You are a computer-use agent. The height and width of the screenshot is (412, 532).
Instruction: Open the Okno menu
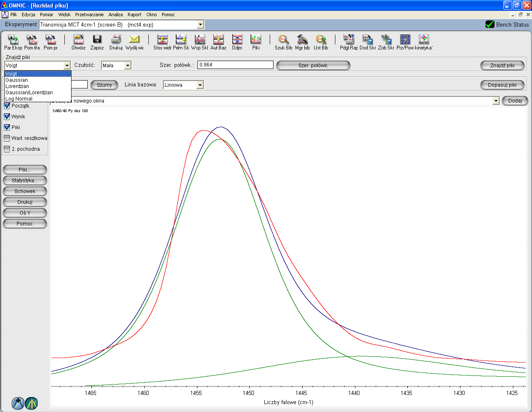point(151,15)
